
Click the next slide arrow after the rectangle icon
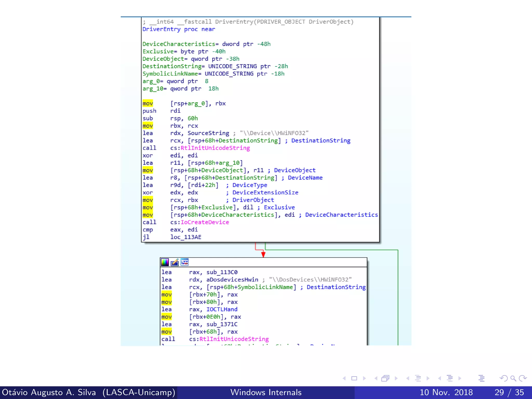coord(364,378)
